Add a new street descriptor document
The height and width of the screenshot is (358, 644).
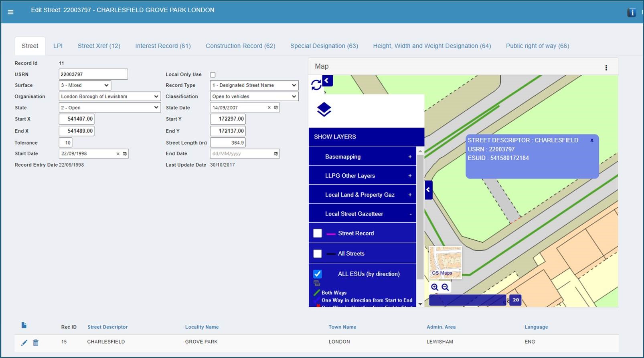(x=24, y=325)
